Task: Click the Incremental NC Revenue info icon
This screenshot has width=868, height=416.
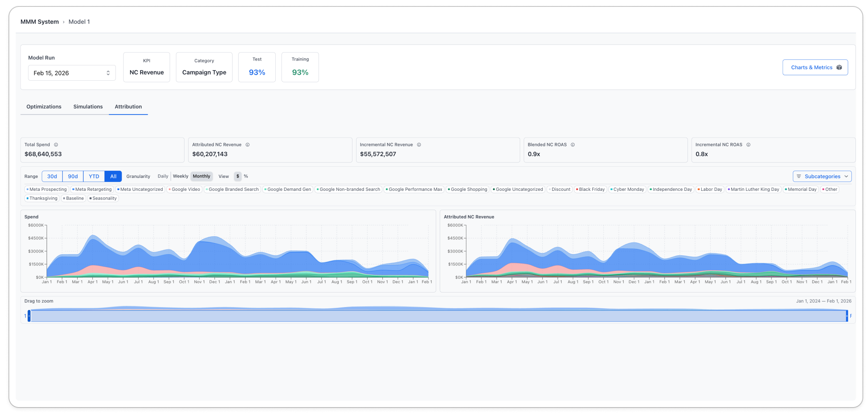Action: [x=419, y=145]
